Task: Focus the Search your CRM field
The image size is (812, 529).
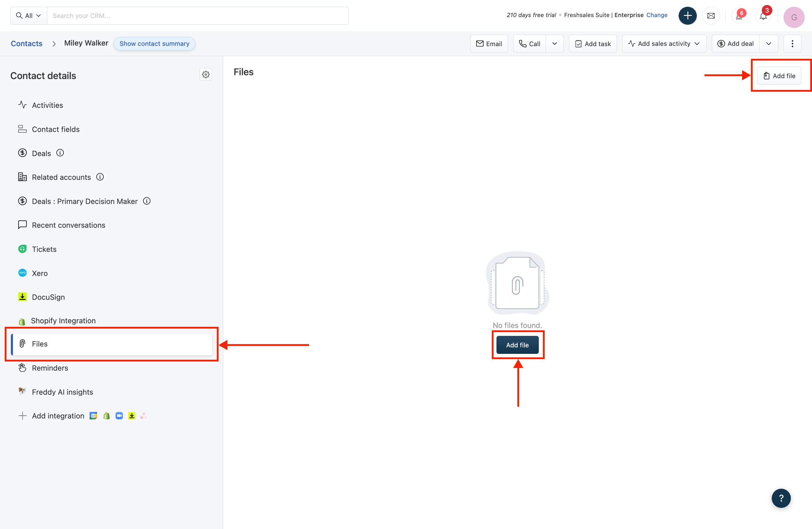Action: pos(198,16)
